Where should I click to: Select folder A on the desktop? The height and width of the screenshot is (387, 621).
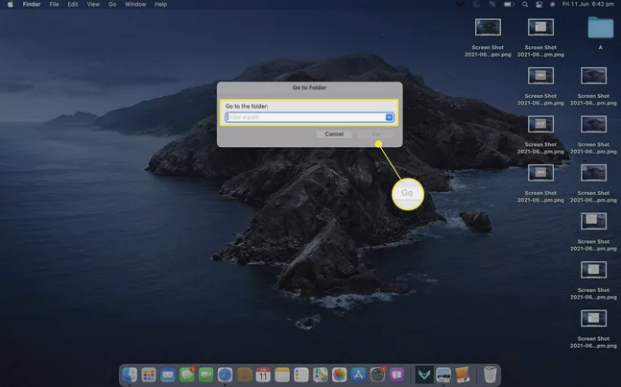[x=600, y=32]
